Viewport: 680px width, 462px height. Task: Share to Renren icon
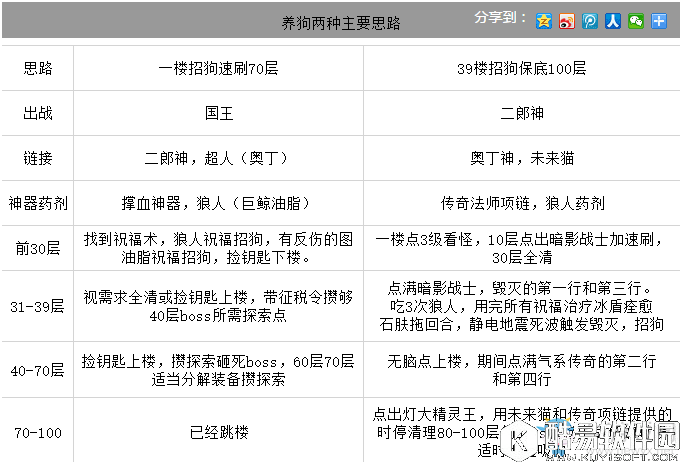point(613,21)
